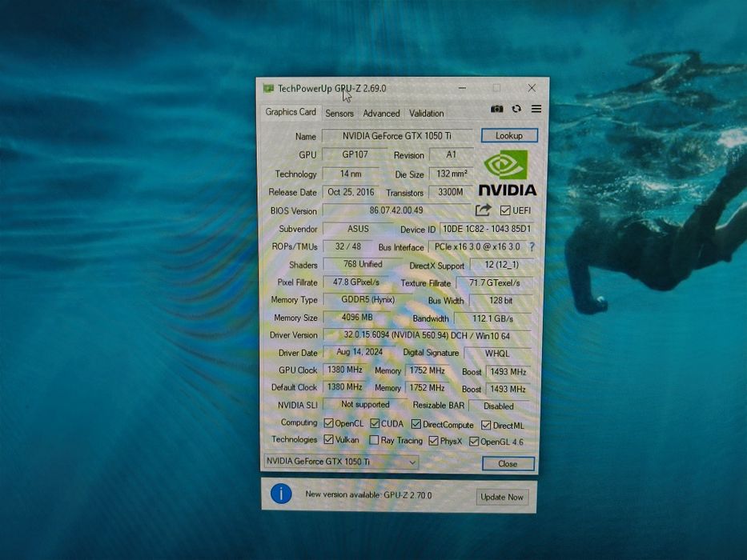Close the GPU-Z window with X
The width and height of the screenshot is (747, 560).
tap(532, 88)
